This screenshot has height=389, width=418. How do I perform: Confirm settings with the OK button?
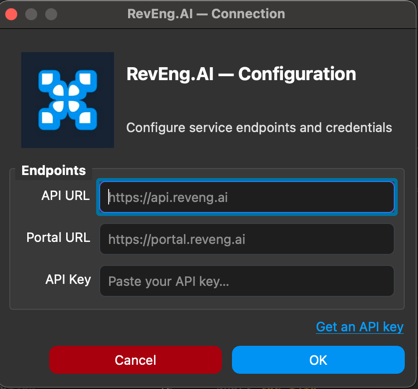[318, 360]
